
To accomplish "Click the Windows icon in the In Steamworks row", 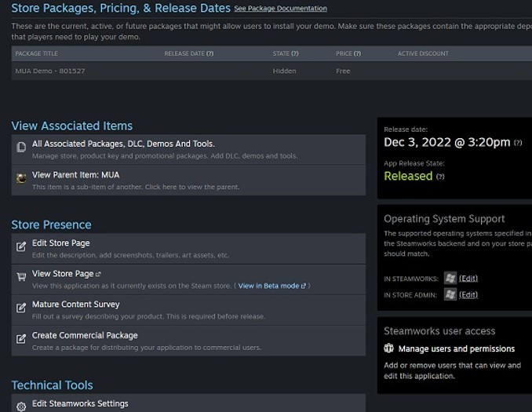I will pyautogui.click(x=450, y=279).
